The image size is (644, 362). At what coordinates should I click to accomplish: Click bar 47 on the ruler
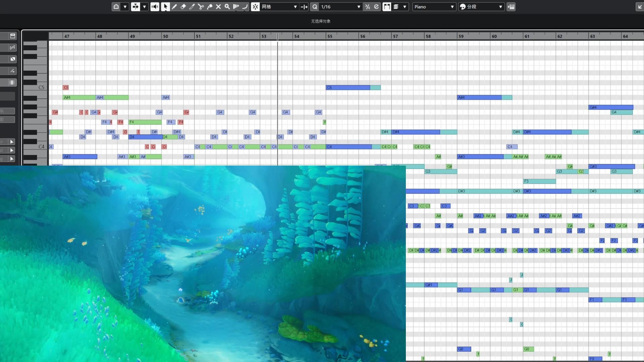click(x=67, y=36)
